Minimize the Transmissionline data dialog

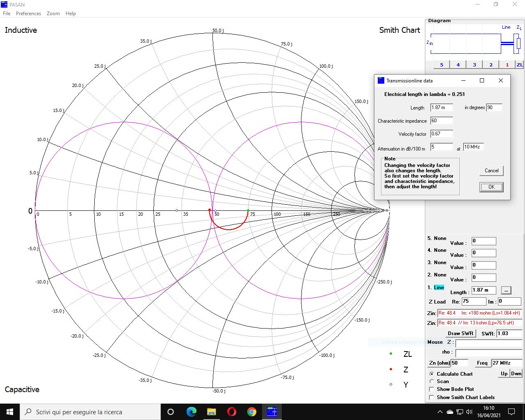pyautogui.click(x=463, y=80)
